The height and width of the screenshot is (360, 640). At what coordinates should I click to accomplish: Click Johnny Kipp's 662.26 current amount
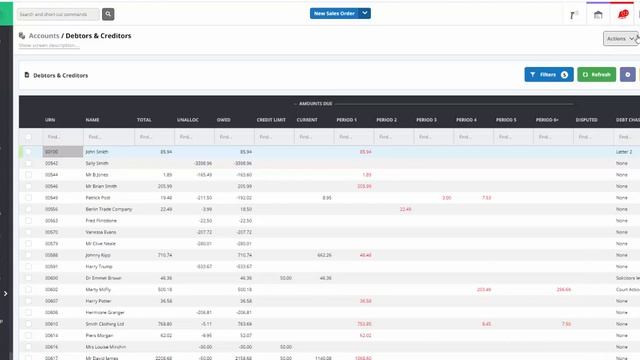(324, 255)
